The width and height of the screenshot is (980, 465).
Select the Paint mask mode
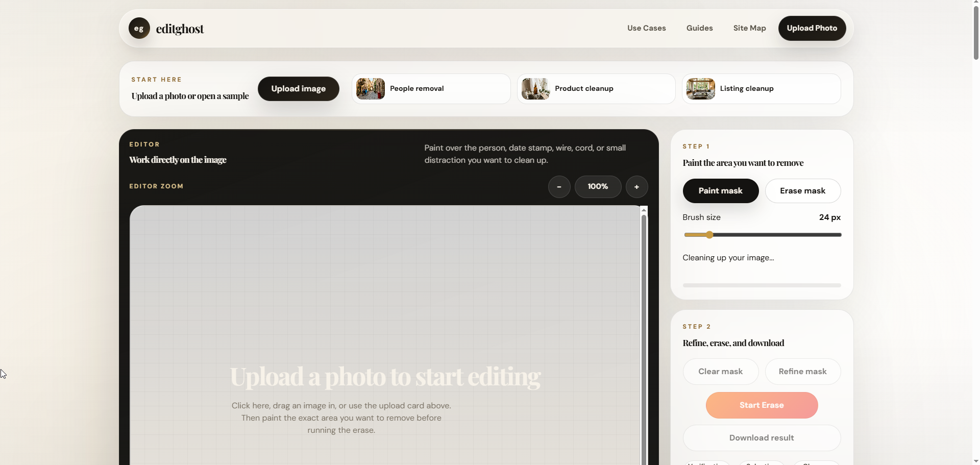(721, 191)
